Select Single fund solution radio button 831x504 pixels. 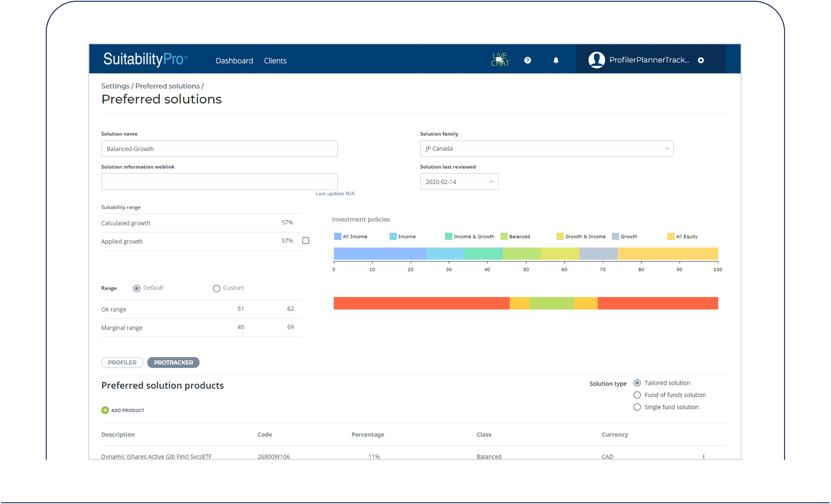(637, 407)
